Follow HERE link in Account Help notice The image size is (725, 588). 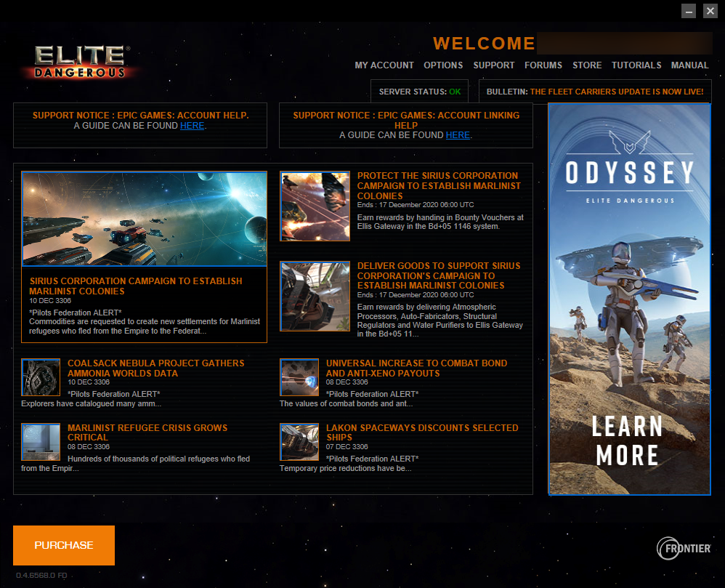click(192, 126)
